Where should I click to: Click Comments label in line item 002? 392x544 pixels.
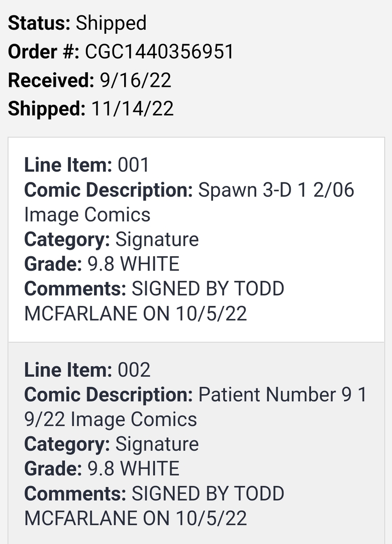point(75,493)
